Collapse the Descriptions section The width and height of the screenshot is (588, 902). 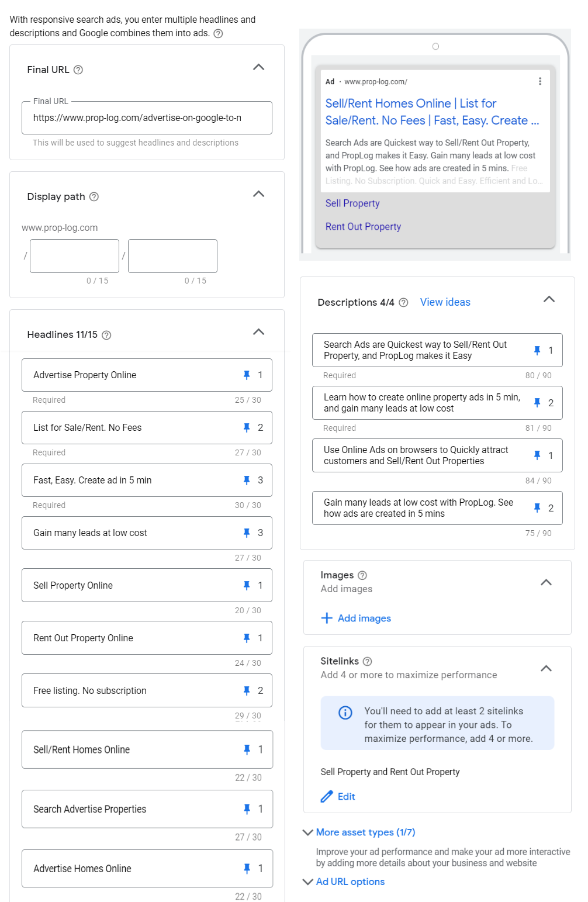[549, 299]
